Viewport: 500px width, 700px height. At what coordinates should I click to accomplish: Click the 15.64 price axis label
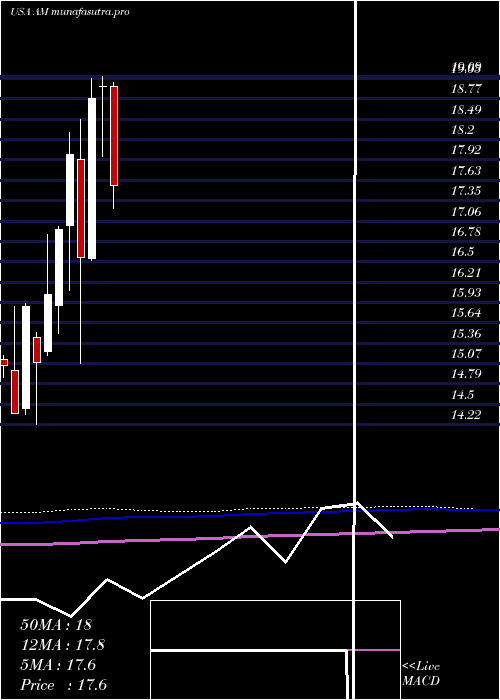(x=466, y=313)
